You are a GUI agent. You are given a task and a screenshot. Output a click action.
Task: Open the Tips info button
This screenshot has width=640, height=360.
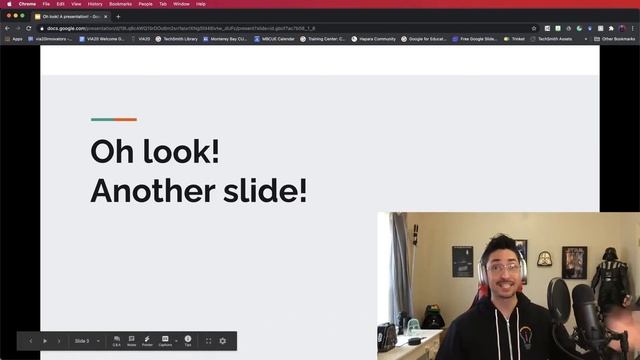188,341
